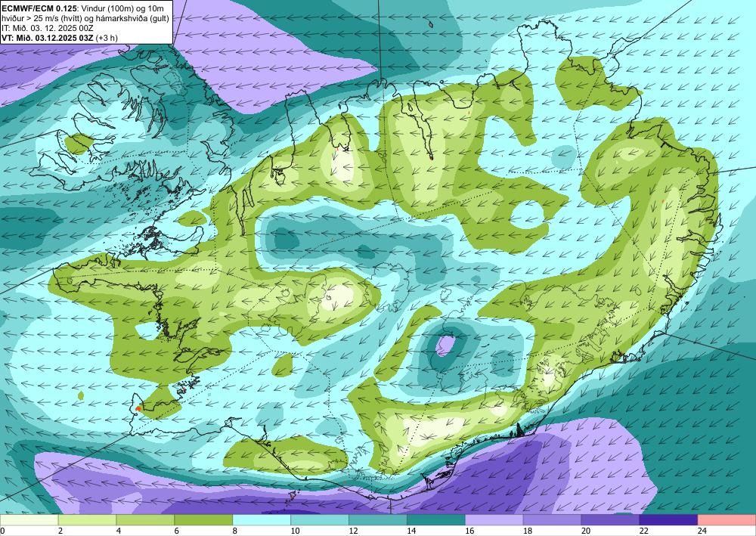Click the light lavender 16–18 m/s legend swatch

click(x=494, y=520)
